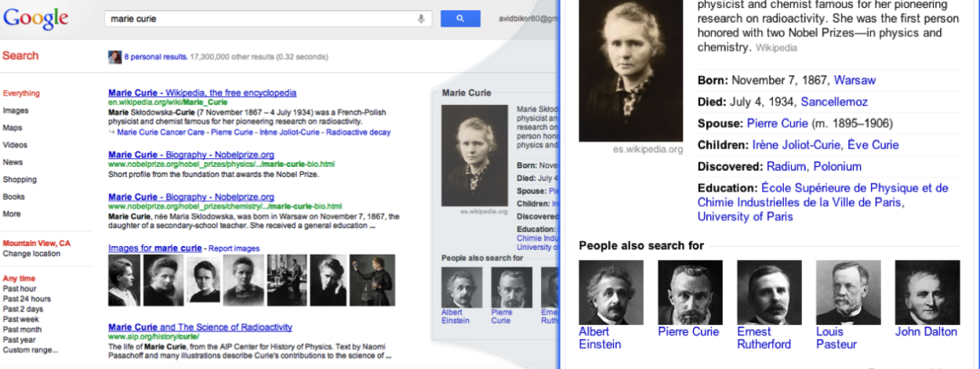Viewport: 980px width, 369px height.
Task: Open Louis Pasteur portrait thumbnail
Action: click(848, 292)
